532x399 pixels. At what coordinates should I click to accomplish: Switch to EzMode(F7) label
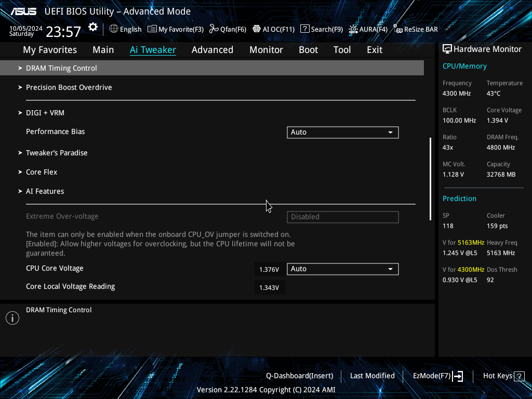click(x=432, y=376)
